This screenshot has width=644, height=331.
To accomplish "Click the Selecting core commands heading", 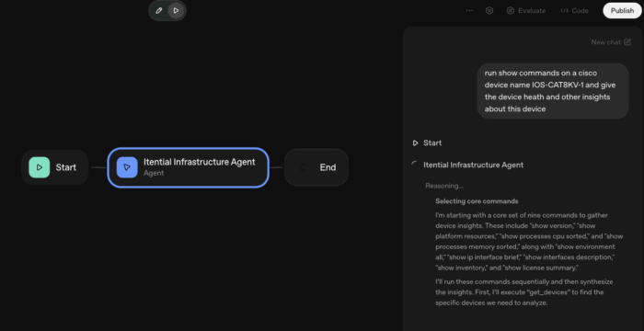I will coord(477,201).
